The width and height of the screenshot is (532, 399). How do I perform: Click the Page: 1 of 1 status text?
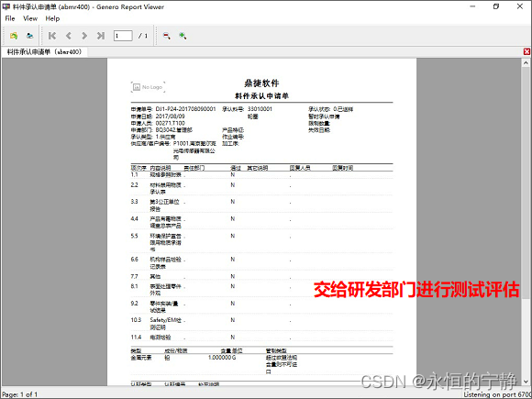pos(19,394)
